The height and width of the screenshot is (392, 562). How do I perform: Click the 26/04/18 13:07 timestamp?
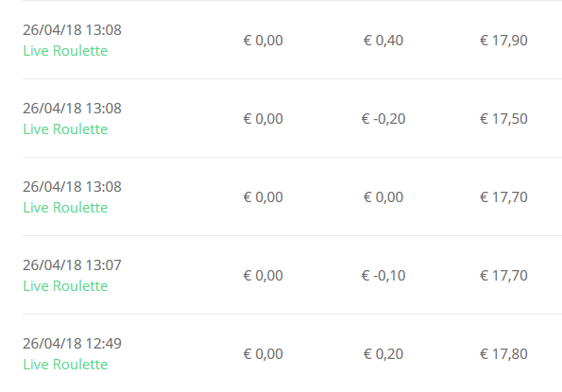[72, 265]
